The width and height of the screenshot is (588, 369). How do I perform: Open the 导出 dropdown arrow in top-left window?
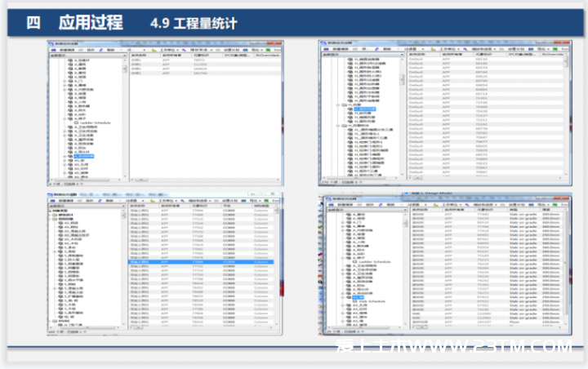(262, 50)
